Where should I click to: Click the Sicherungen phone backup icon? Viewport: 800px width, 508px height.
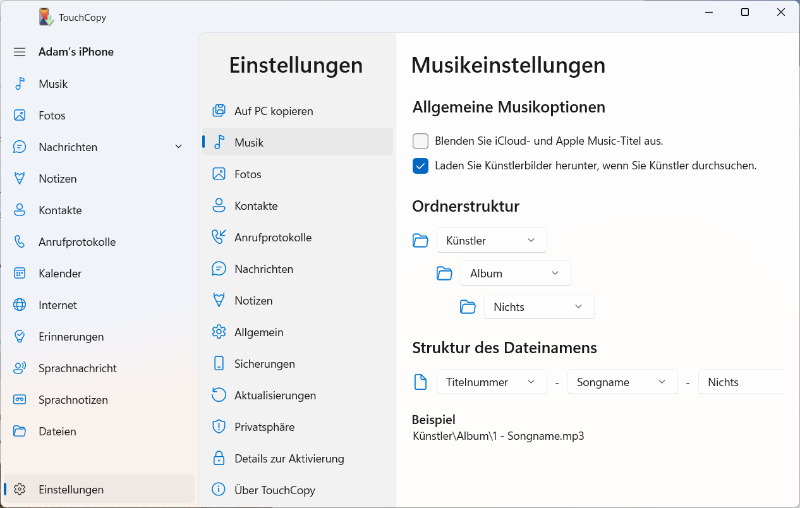(x=219, y=363)
